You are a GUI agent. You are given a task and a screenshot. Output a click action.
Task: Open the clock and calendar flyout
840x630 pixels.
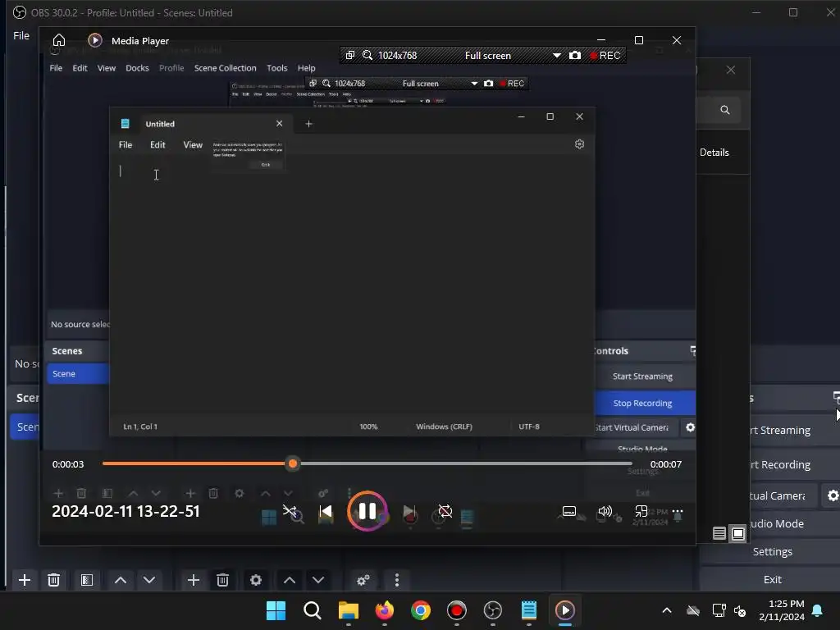pos(782,610)
